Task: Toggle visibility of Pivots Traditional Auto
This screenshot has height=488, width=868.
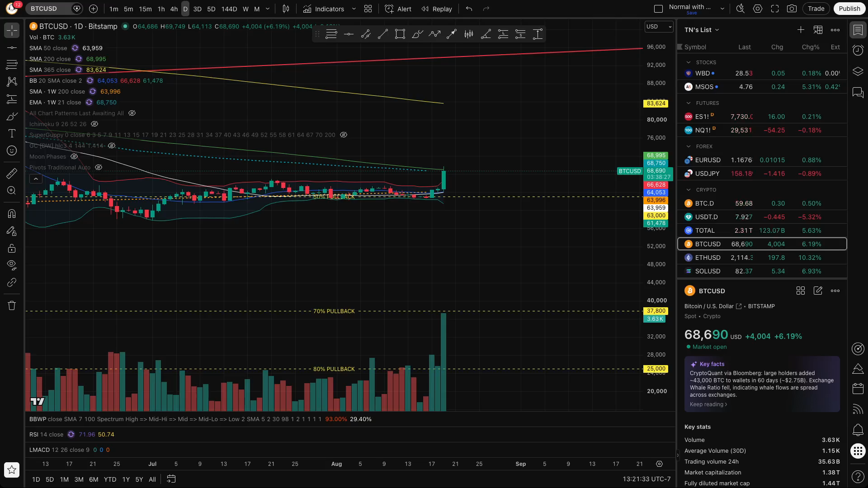Action: click(x=99, y=167)
